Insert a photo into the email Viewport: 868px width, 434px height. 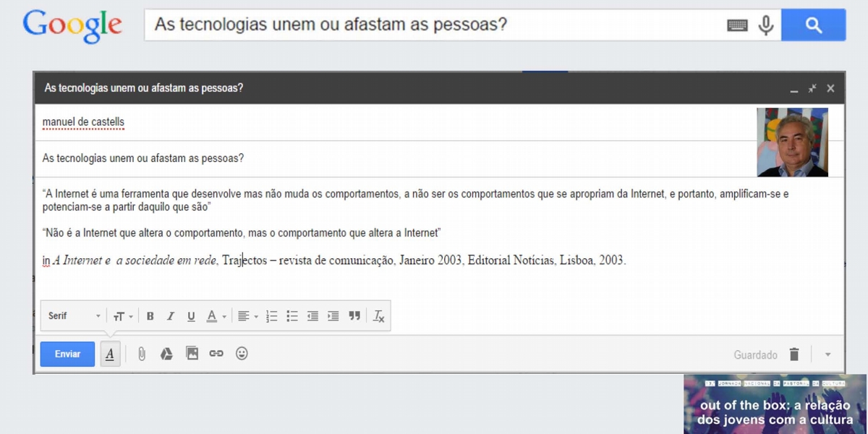(x=192, y=354)
